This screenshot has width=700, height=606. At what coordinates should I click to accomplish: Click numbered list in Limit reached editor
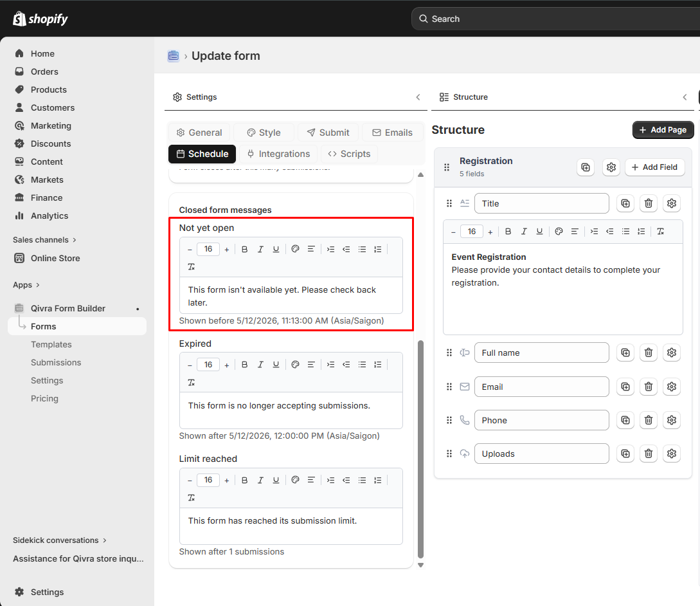pyautogui.click(x=378, y=480)
